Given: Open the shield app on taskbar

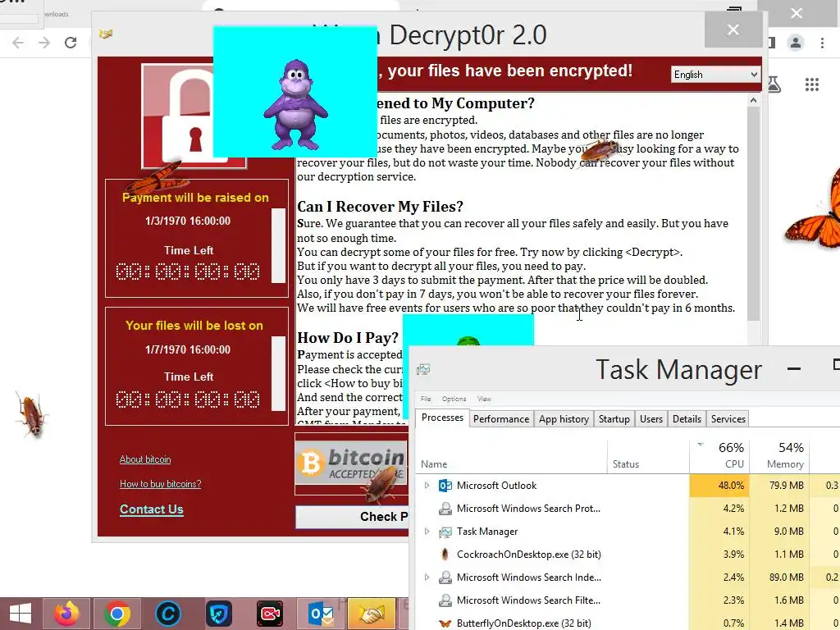Looking at the screenshot, I should tap(218, 614).
